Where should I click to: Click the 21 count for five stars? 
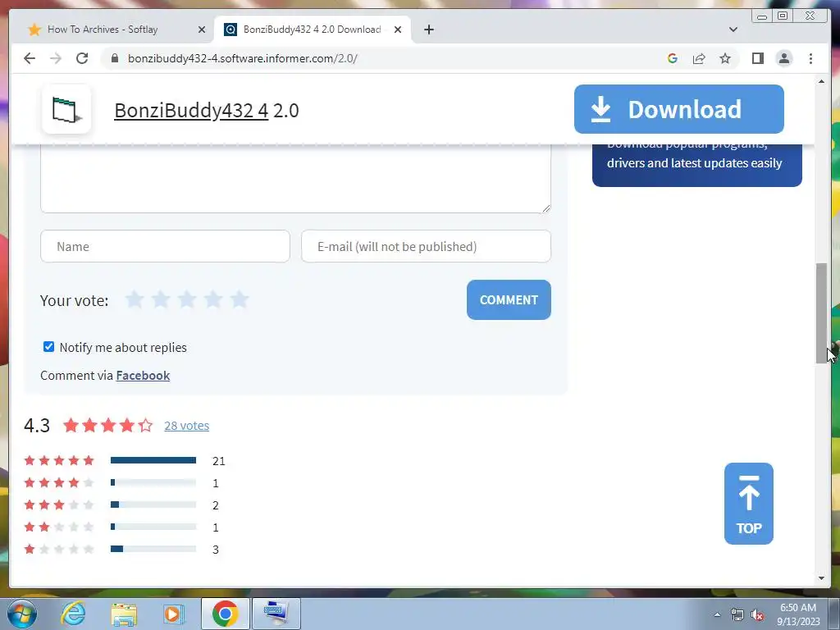(218, 461)
